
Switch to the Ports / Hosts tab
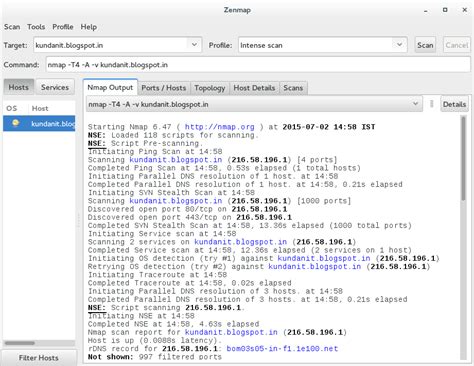click(x=164, y=88)
